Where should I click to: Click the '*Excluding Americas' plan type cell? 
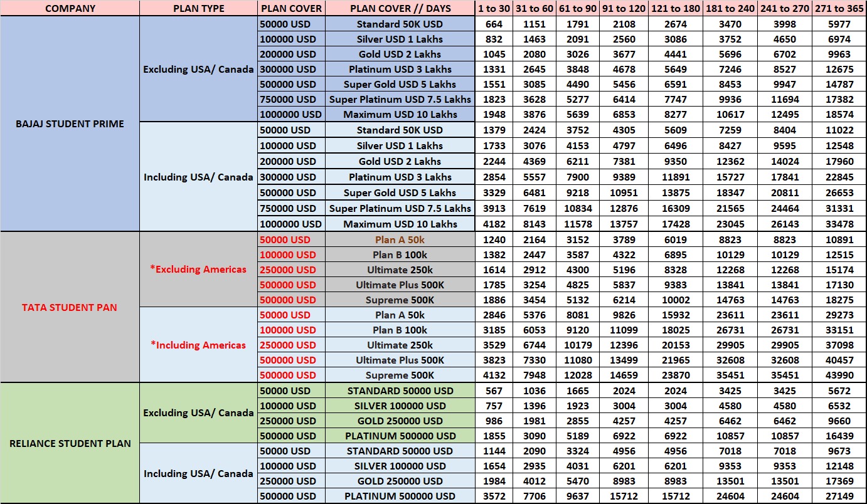coord(198,270)
